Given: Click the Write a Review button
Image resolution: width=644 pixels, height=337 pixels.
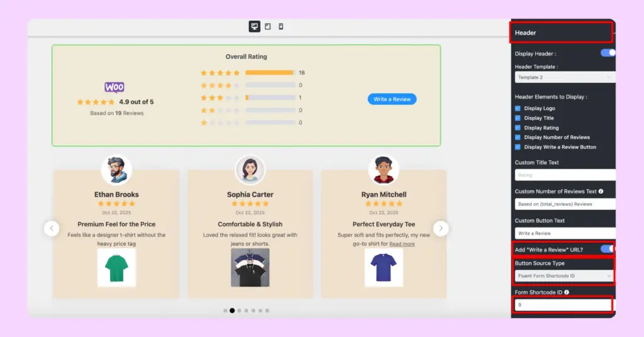Looking at the screenshot, I should click(x=392, y=99).
